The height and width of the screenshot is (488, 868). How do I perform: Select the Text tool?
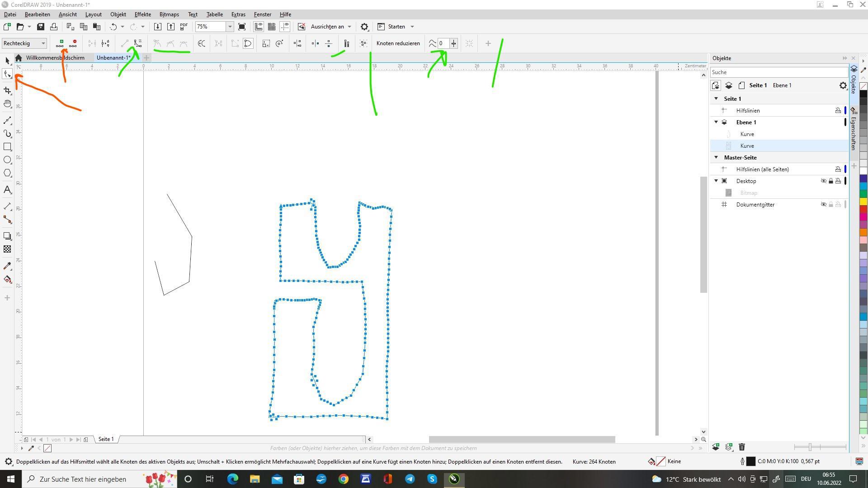tap(7, 190)
